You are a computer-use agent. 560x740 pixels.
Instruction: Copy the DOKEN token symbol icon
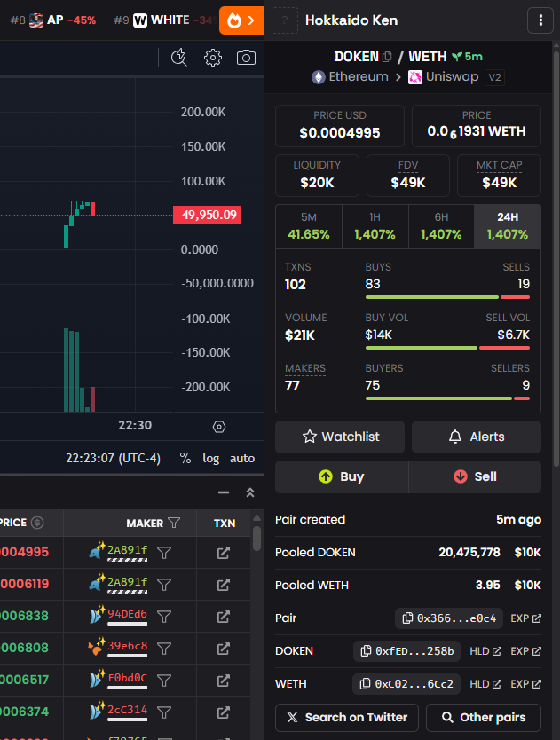coord(387,57)
